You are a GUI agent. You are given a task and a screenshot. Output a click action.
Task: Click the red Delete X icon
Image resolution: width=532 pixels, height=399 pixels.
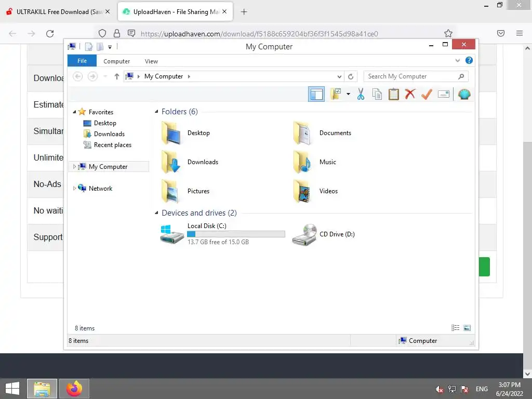410,94
